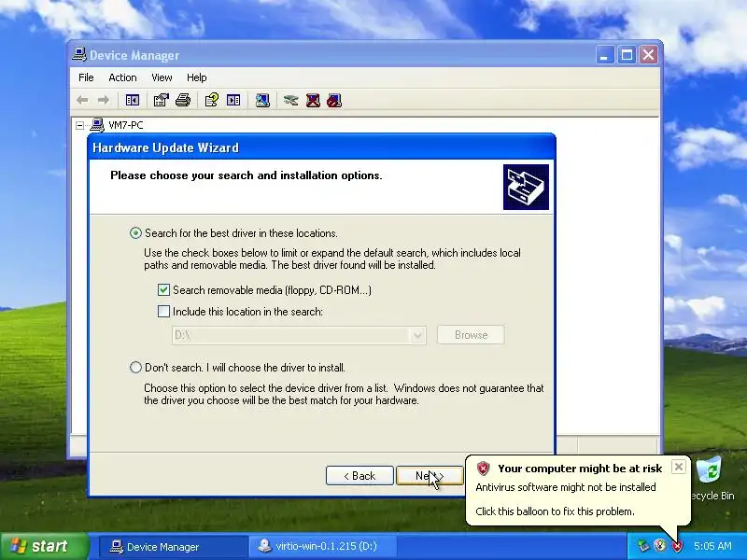Close the security warning balloon
This screenshot has width=747, height=560.
coord(679,467)
